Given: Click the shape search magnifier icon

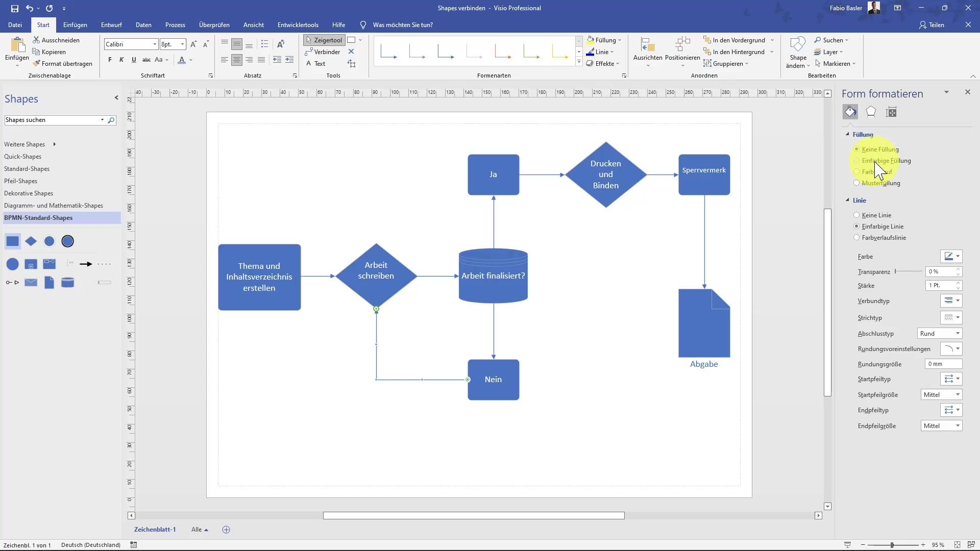Looking at the screenshot, I should point(111,120).
